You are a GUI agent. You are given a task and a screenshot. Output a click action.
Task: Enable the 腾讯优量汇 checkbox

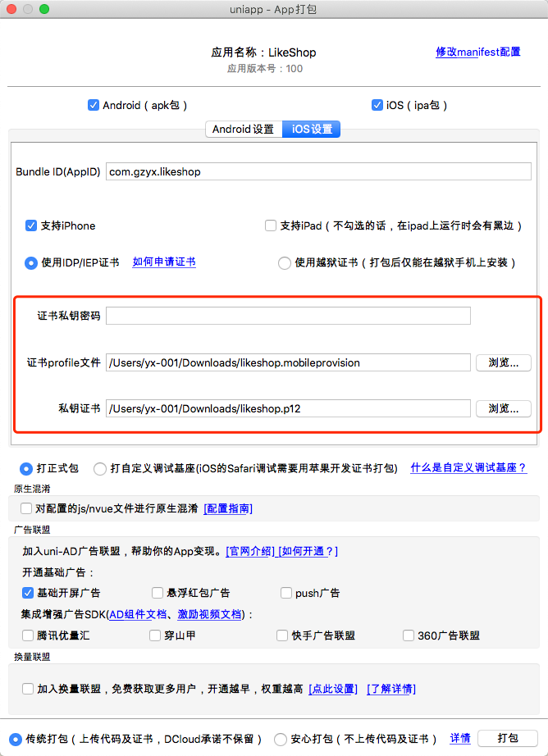tap(28, 635)
